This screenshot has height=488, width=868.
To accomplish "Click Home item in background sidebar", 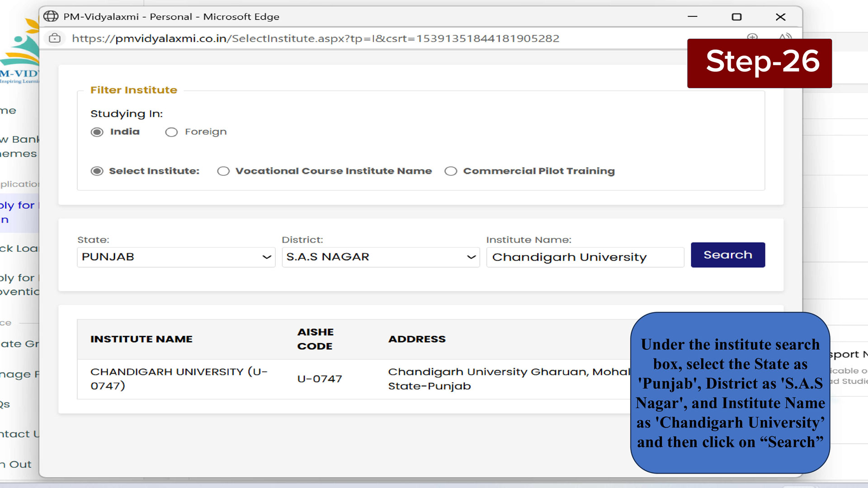I will coord(8,111).
